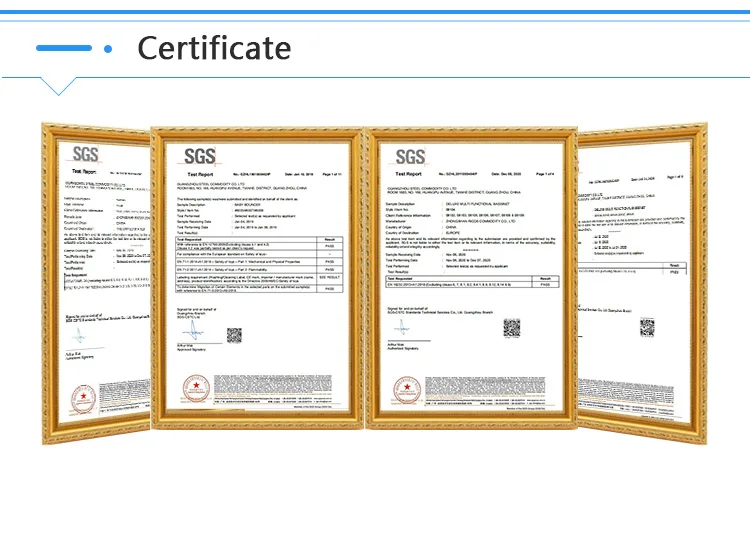Open the Deluxe Multi Functional Bassinet report

pyautogui.click(x=471, y=278)
